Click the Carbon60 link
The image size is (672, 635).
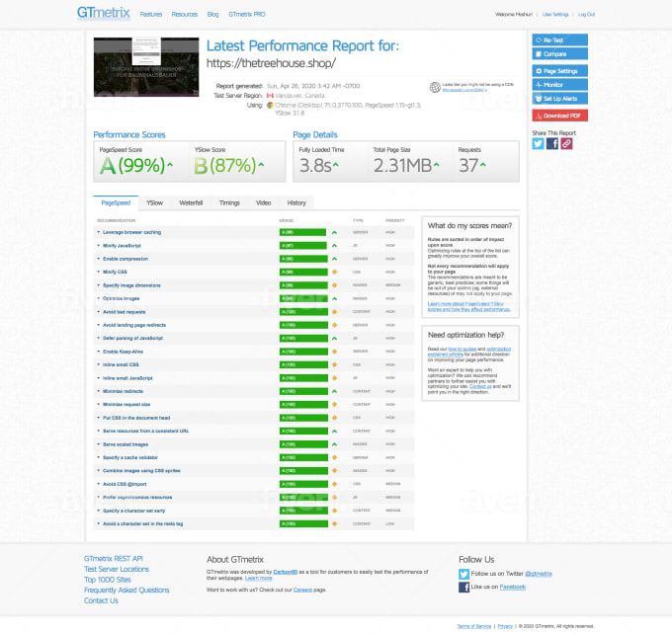[286, 572]
